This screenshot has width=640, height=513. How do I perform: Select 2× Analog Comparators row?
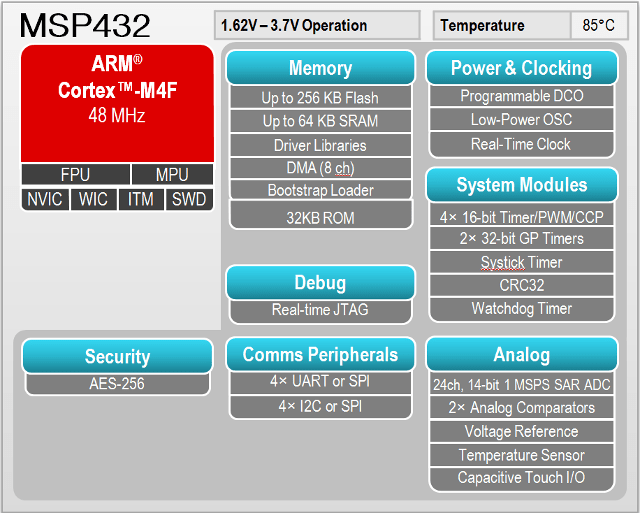point(522,407)
